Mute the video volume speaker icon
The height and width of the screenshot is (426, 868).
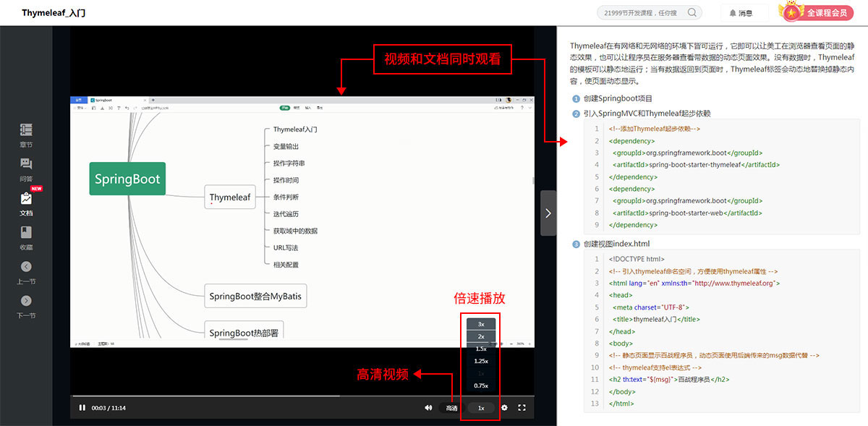click(428, 408)
